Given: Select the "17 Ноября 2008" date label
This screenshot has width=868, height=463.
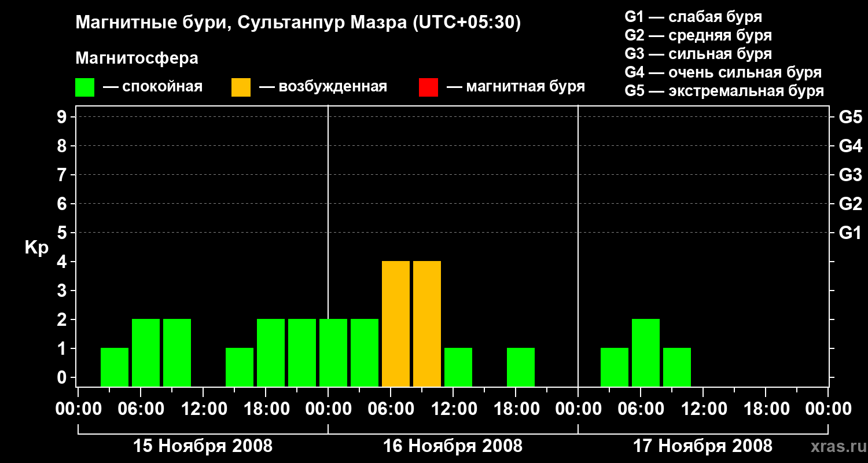Looking at the screenshot, I should click(703, 446).
